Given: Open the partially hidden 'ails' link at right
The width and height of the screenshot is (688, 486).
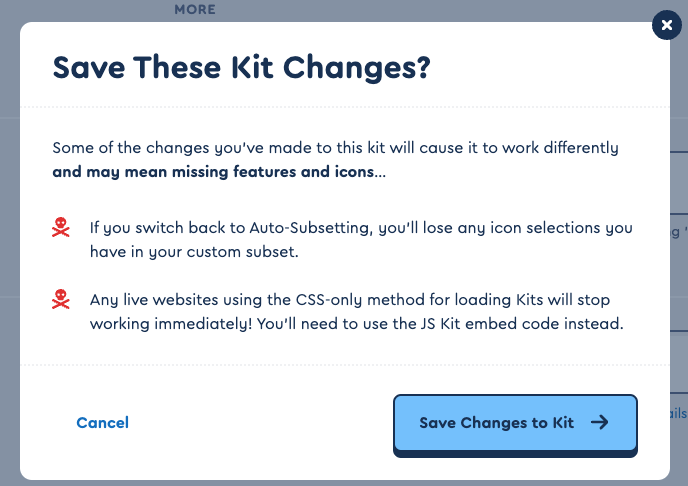Looking at the screenshot, I should (x=678, y=413).
